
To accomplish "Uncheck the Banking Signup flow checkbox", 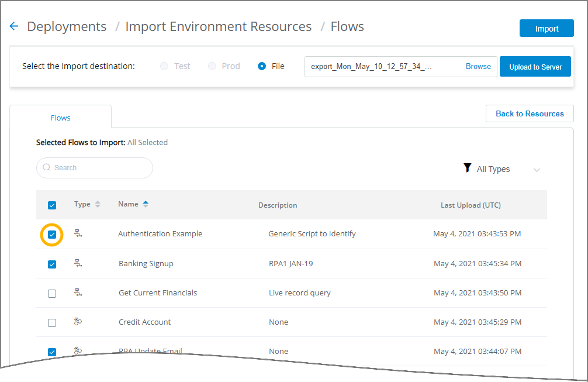I will point(52,264).
